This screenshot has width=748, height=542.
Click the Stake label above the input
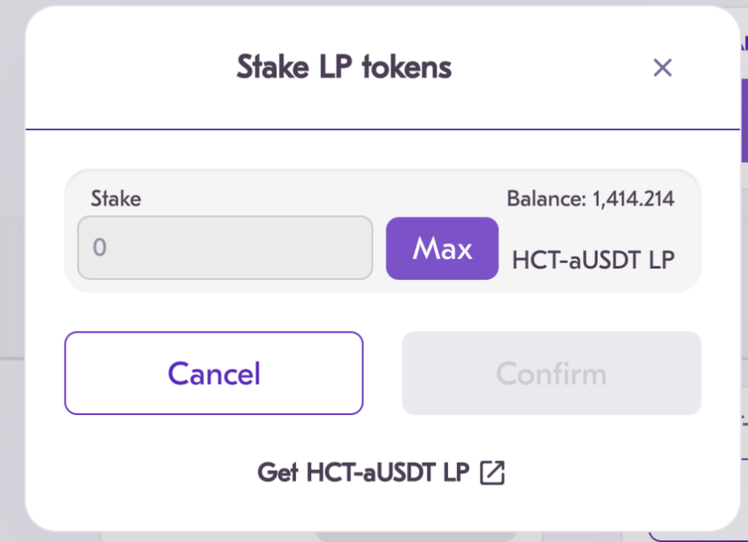pyautogui.click(x=116, y=198)
